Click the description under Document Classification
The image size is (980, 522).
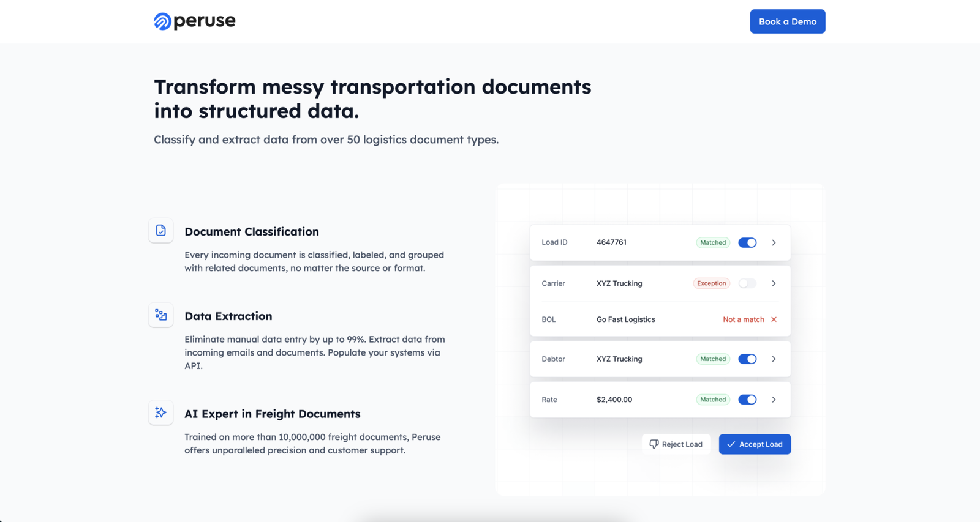point(314,261)
